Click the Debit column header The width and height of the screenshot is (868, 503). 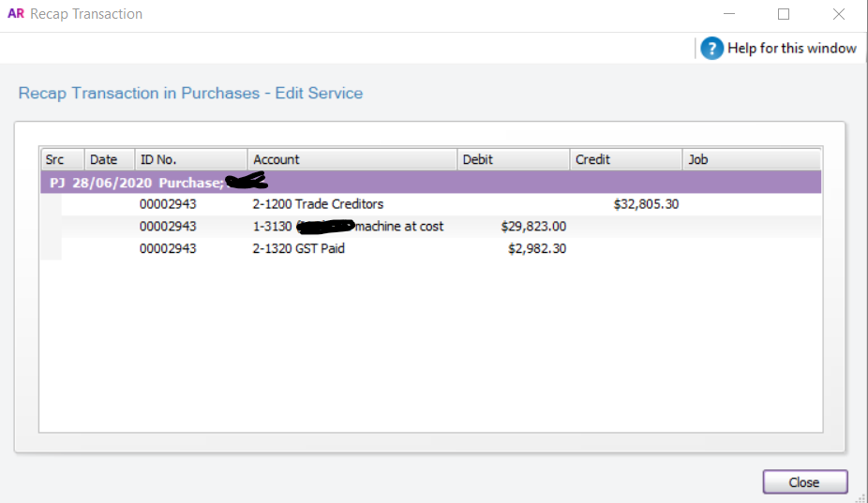tap(513, 159)
